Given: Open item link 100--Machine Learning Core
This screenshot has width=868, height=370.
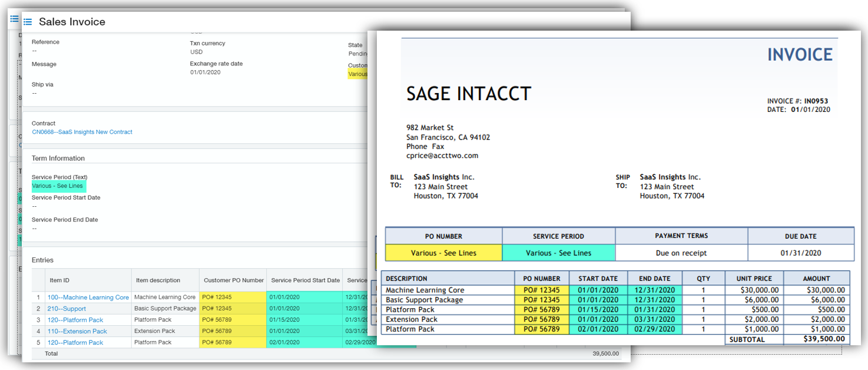Looking at the screenshot, I should [x=88, y=298].
